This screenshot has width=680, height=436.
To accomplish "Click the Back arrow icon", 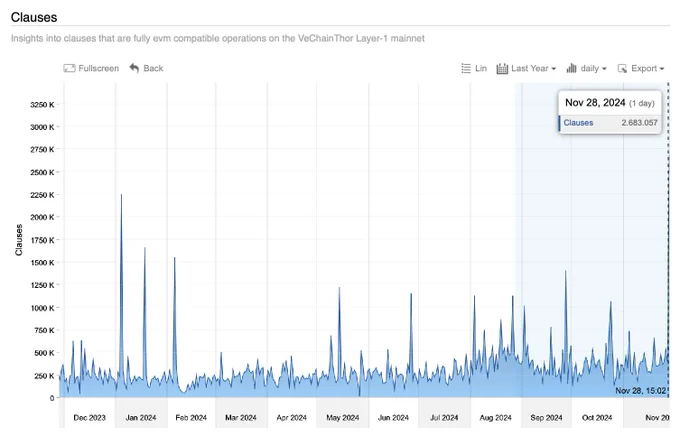I will tap(134, 69).
